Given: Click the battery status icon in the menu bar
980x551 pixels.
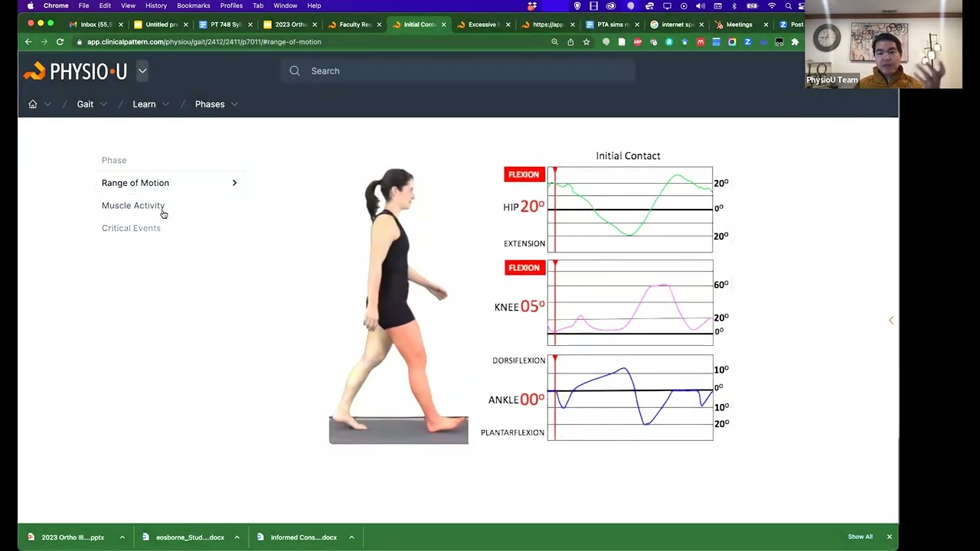Looking at the screenshot, I should (751, 5).
